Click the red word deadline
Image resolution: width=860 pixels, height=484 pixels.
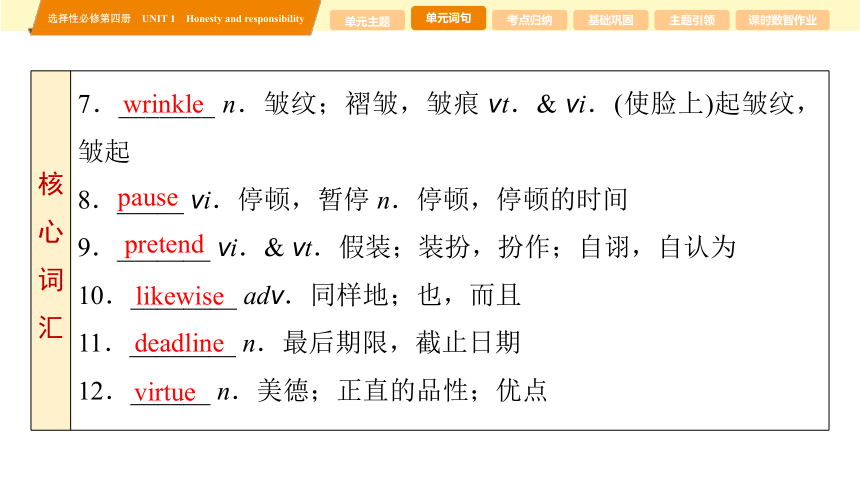tap(179, 344)
